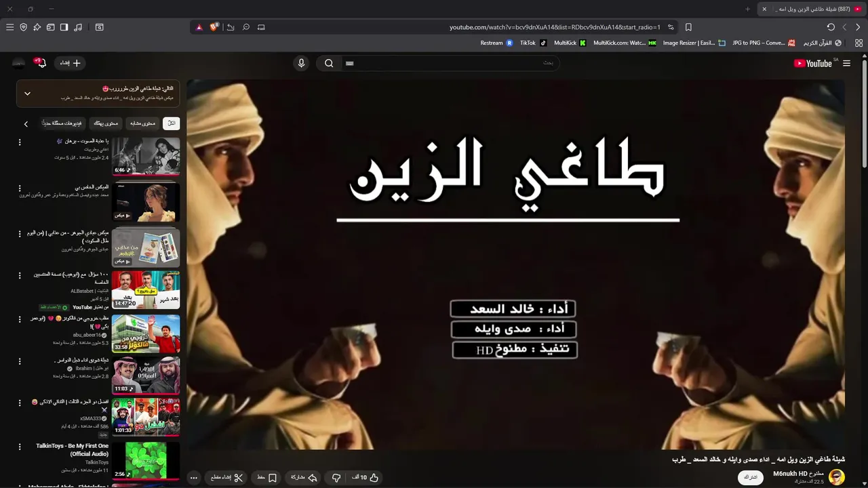Image resolution: width=868 pixels, height=488 pixels.
Task: Click the zoom magnifier icon in address bar
Action: click(x=245, y=27)
